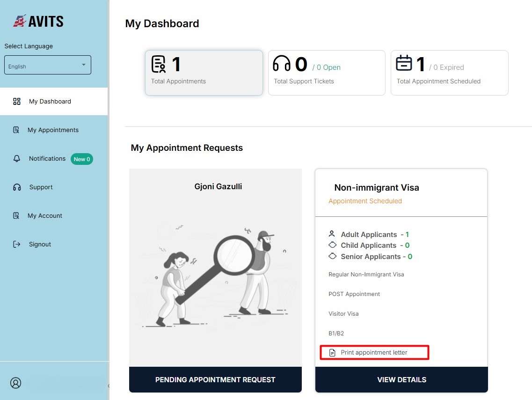Viewport: 532px width, 400px height.
Task: Click the Support headset icon
Action: [x=17, y=187]
